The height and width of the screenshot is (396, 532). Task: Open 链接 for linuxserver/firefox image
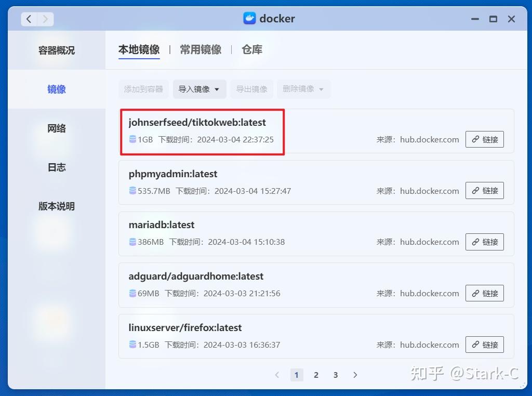pyautogui.click(x=485, y=345)
